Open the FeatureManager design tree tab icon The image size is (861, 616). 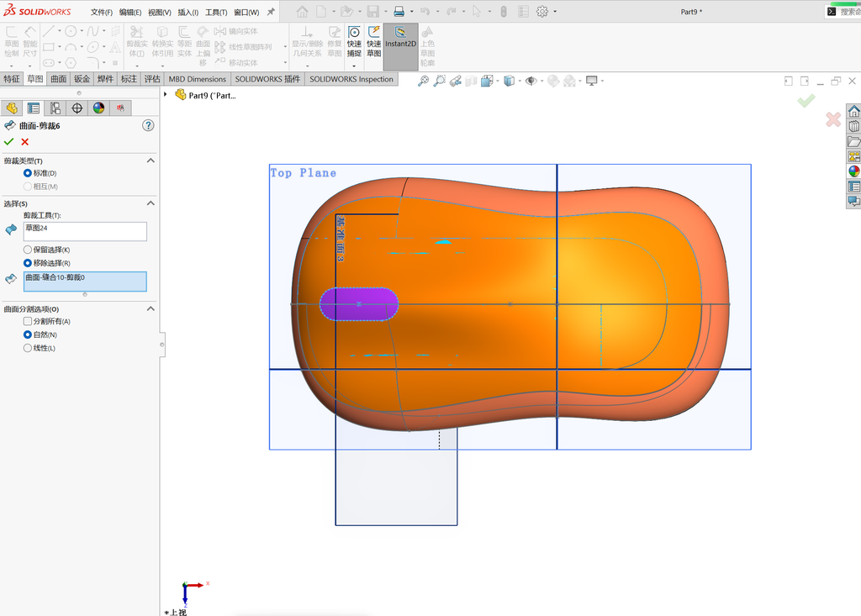tap(12, 108)
